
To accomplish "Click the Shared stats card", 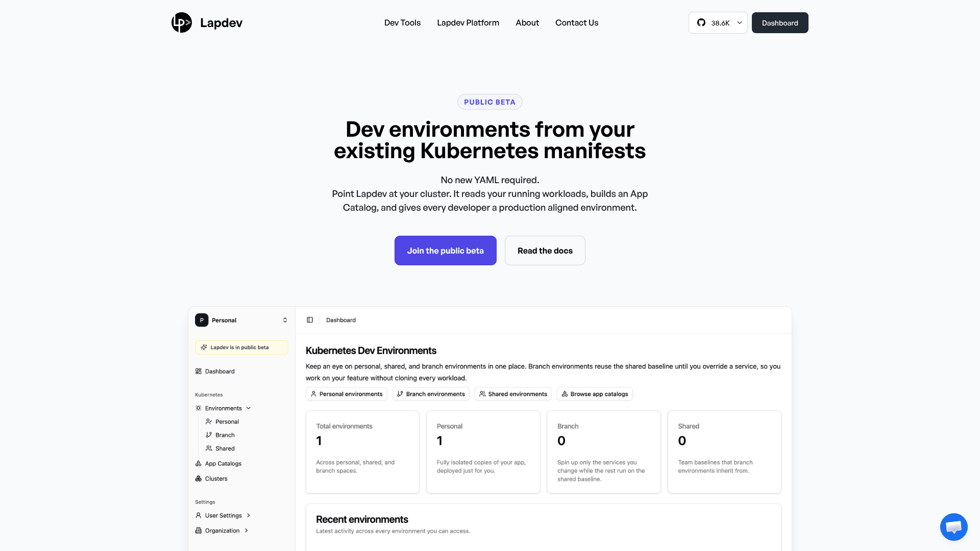I will pyautogui.click(x=724, y=452).
